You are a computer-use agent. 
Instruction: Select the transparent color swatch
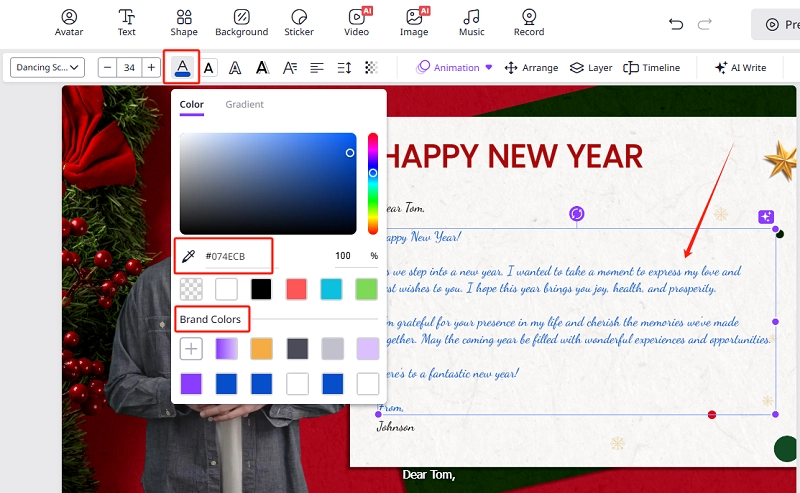191,289
